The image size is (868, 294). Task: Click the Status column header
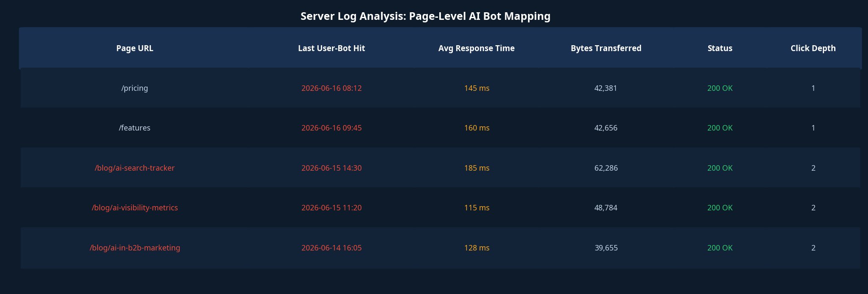pyautogui.click(x=720, y=48)
